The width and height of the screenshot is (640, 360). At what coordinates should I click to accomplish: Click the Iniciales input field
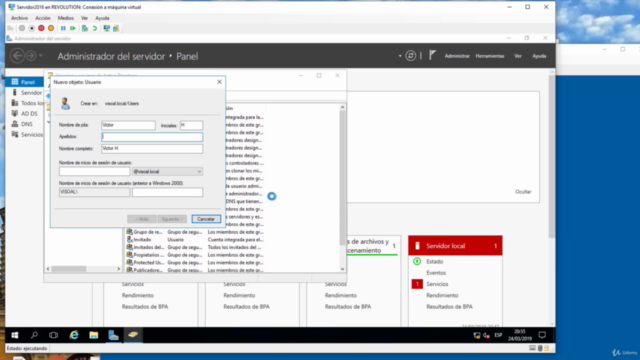[191, 125]
